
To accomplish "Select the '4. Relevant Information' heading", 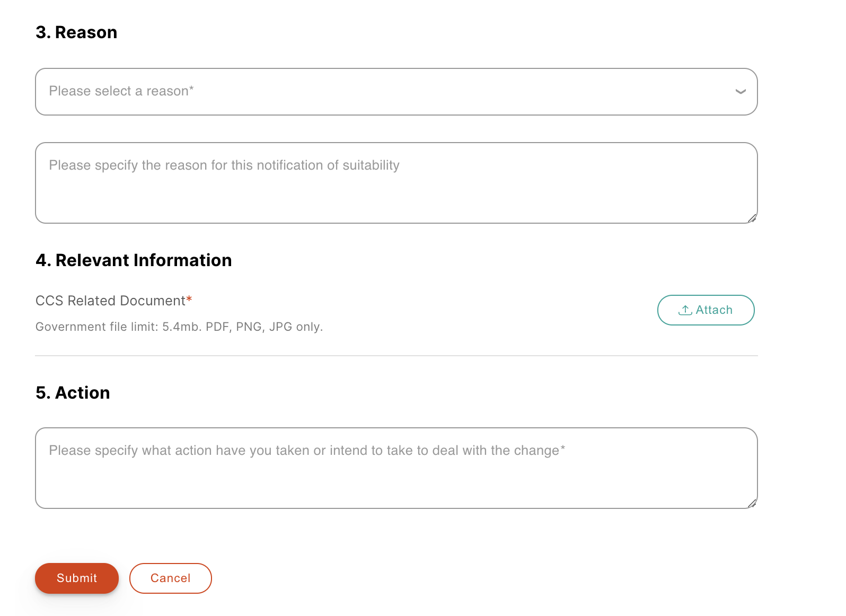I will [x=134, y=260].
